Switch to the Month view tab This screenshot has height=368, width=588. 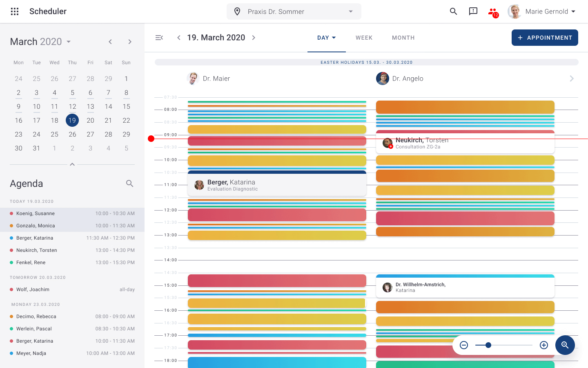[403, 38]
